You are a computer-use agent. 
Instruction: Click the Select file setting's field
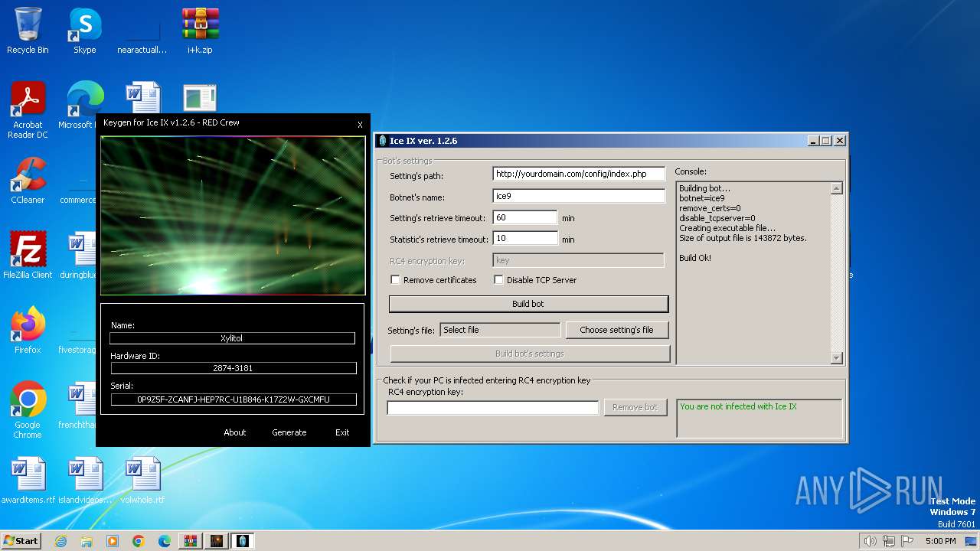[500, 330]
